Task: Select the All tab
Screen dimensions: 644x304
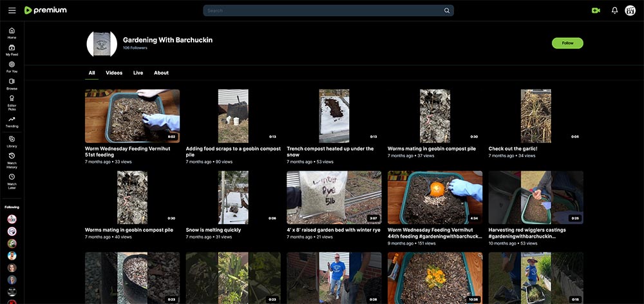Action: [x=91, y=73]
